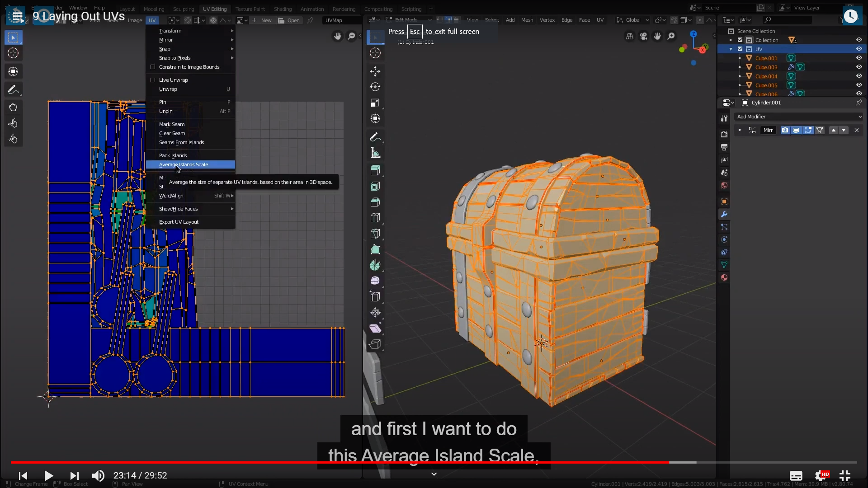Click the Open image button

[289, 20]
